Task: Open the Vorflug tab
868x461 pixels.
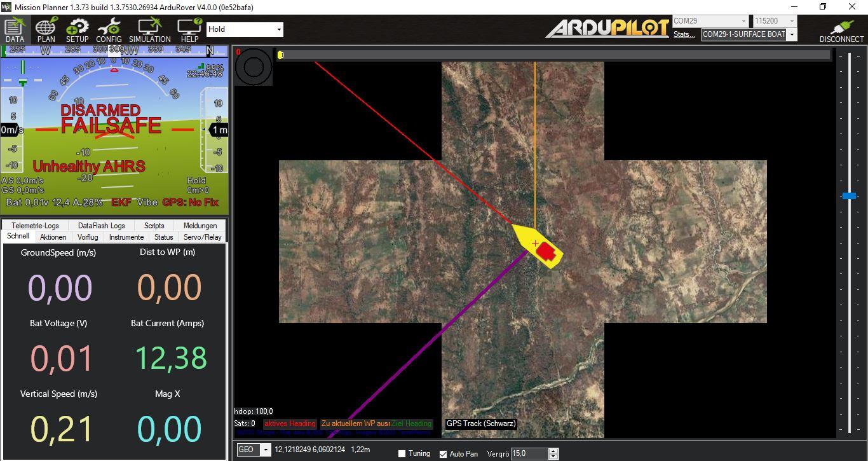Action: [x=88, y=237]
